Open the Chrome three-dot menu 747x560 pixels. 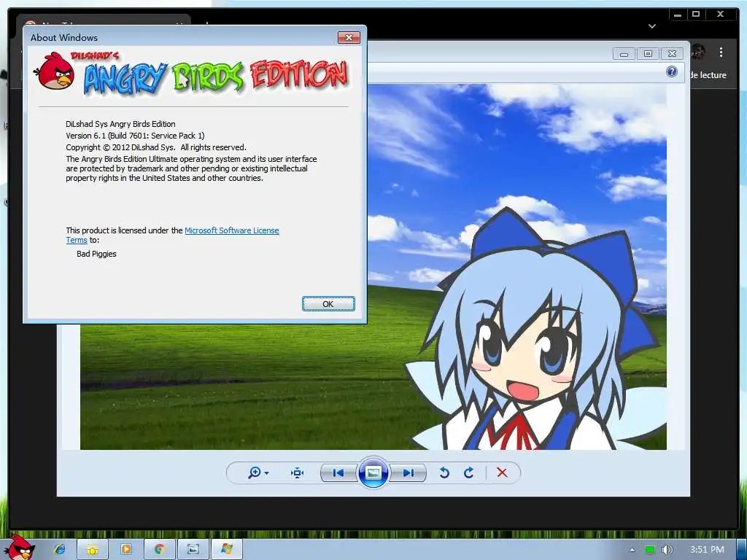(x=721, y=52)
